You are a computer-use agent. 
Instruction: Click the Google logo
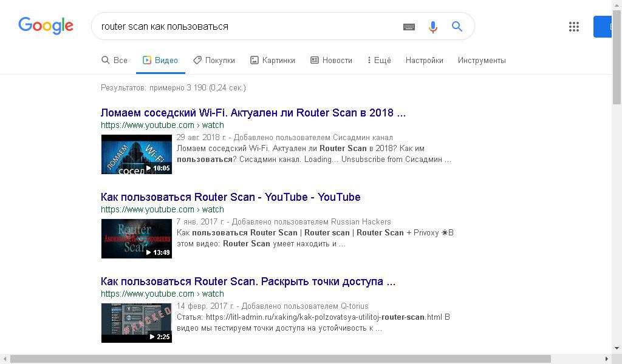[x=46, y=25]
